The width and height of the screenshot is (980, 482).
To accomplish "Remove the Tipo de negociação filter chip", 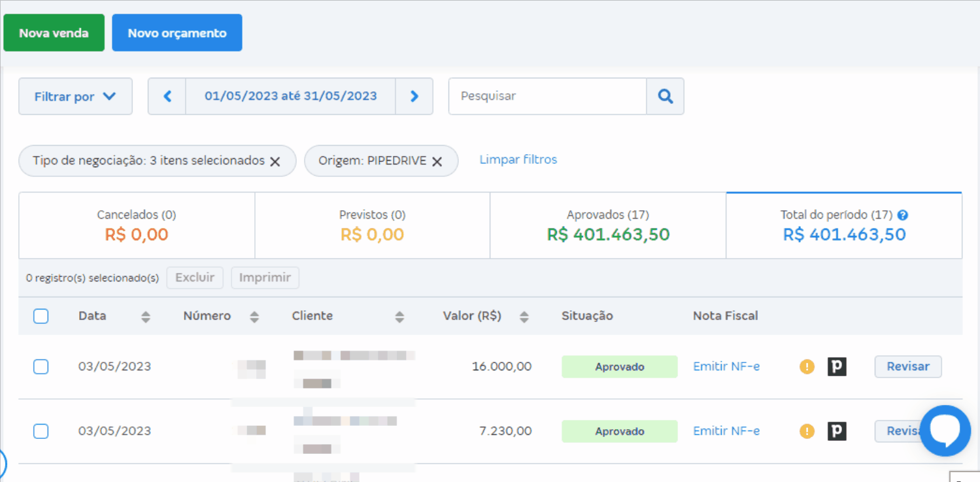I will tap(275, 161).
